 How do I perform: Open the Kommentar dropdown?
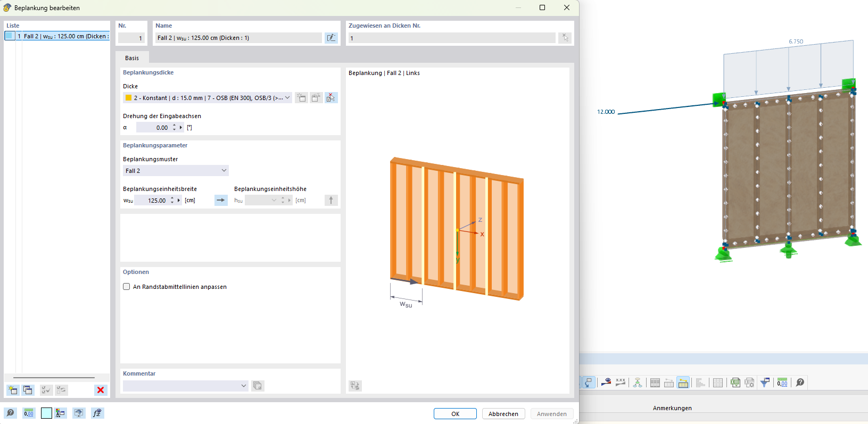(244, 386)
